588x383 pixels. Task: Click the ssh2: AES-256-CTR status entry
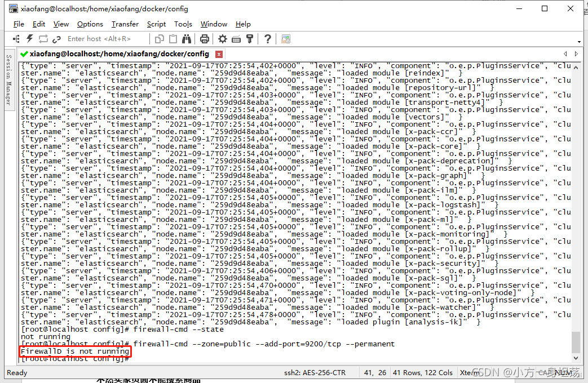tap(315, 373)
